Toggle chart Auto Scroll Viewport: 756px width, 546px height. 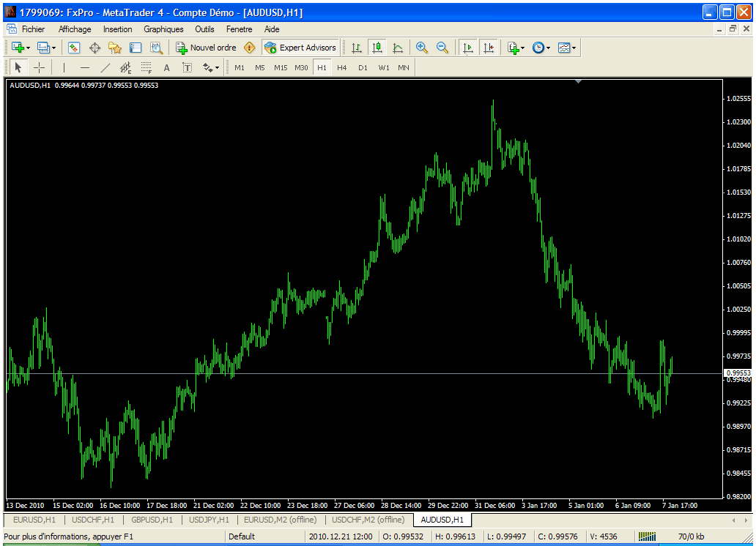click(468, 48)
